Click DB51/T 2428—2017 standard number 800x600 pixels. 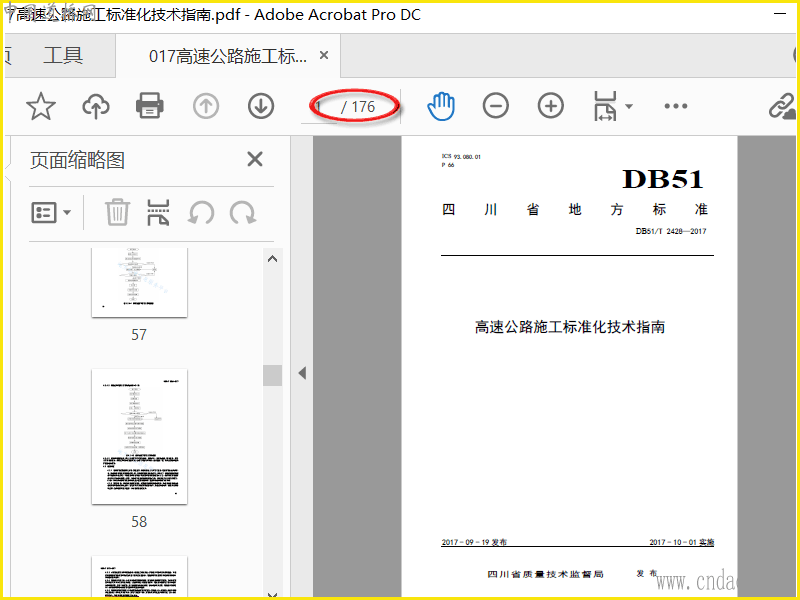[671, 231]
